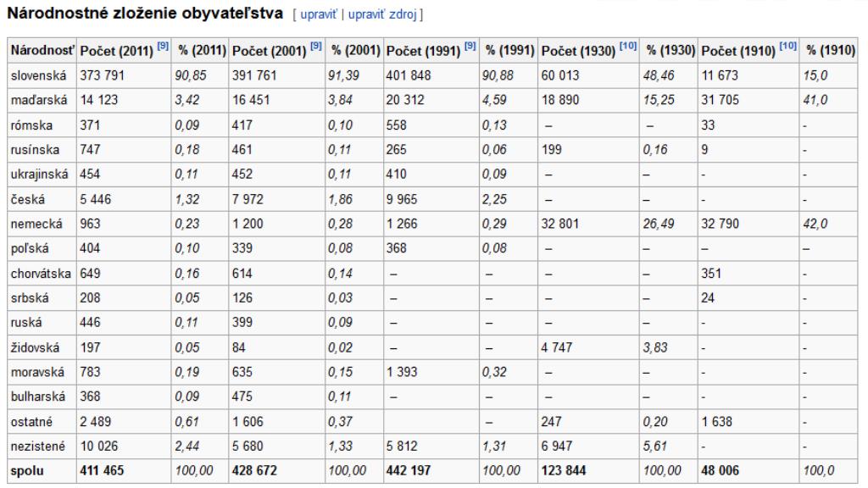The height and width of the screenshot is (488, 868).
Task: Select the 'srbská' row label
Action: 30,298
